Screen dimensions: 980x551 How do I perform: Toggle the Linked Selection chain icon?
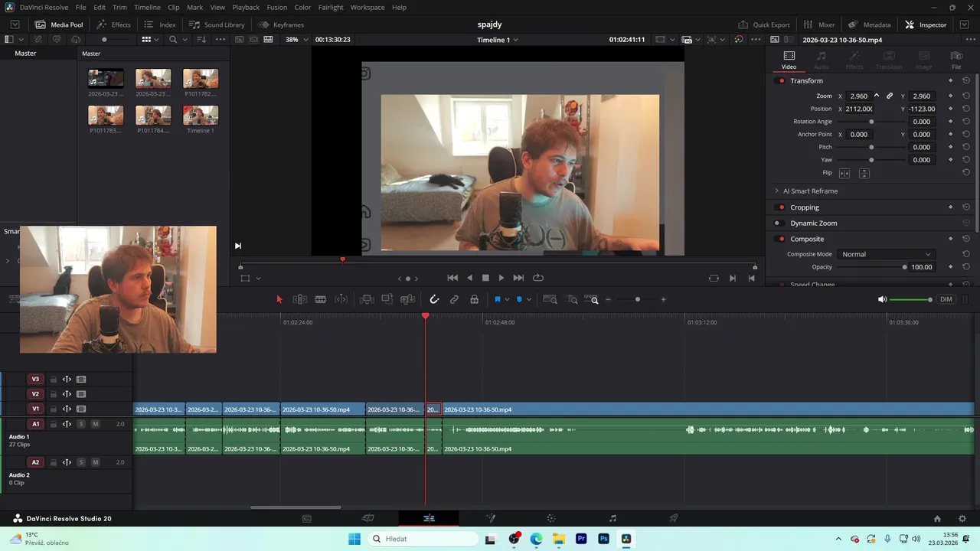454,299
